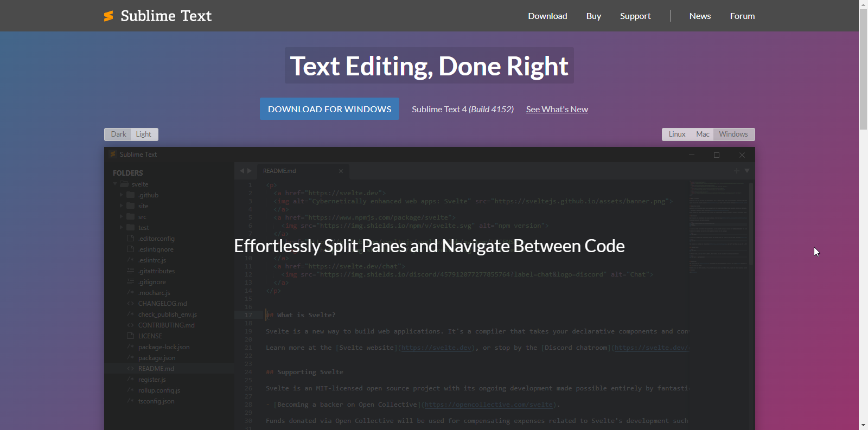The height and width of the screenshot is (430, 868).
Task: Click the CHANGELOG.md markup icon
Action: coord(130,304)
